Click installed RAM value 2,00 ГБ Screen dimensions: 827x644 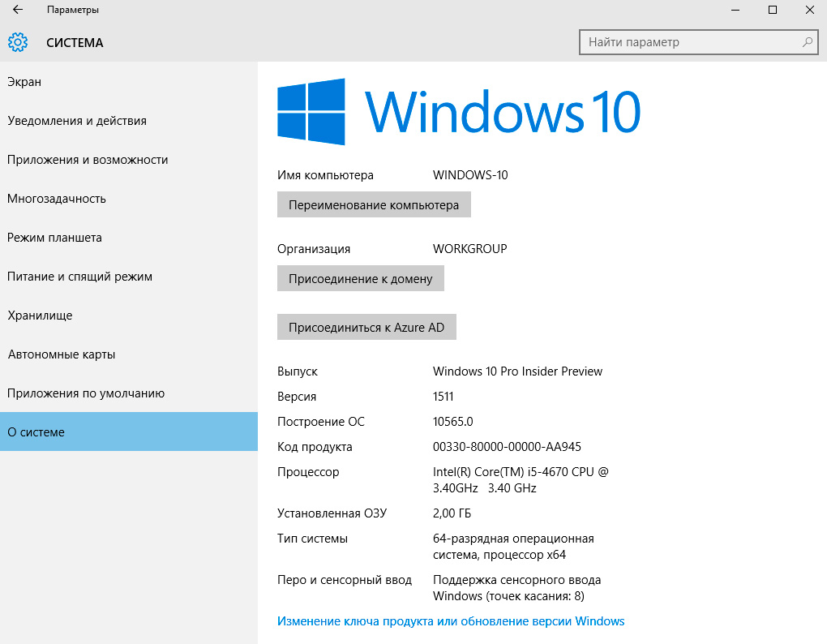click(452, 513)
